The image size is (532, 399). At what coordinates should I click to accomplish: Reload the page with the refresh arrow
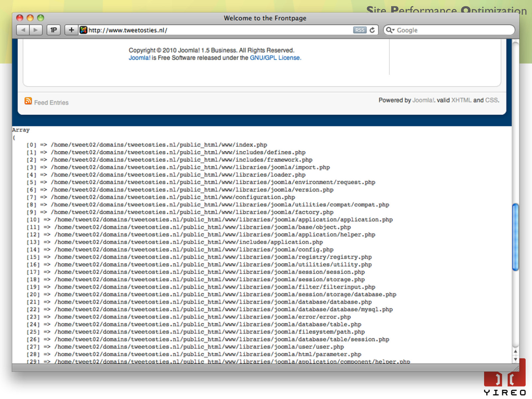pyautogui.click(x=372, y=30)
